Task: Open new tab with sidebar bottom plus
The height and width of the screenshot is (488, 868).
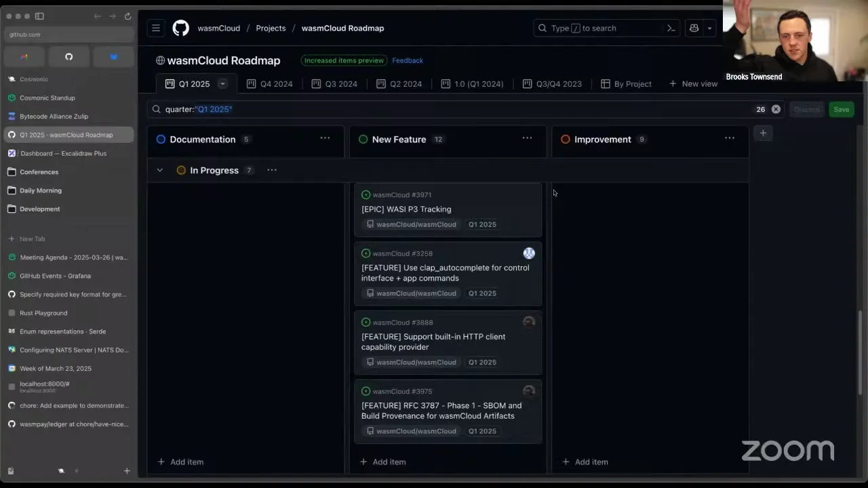Action: point(127,471)
